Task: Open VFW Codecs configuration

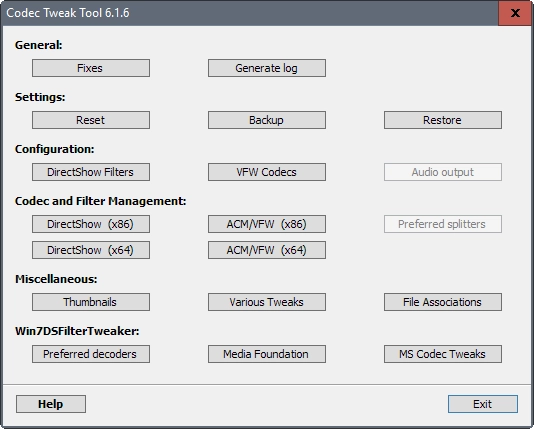Action: click(x=267, y=172)
